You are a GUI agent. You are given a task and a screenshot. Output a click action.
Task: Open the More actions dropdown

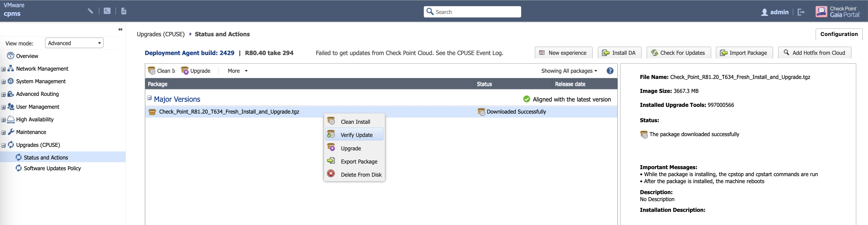238,71
